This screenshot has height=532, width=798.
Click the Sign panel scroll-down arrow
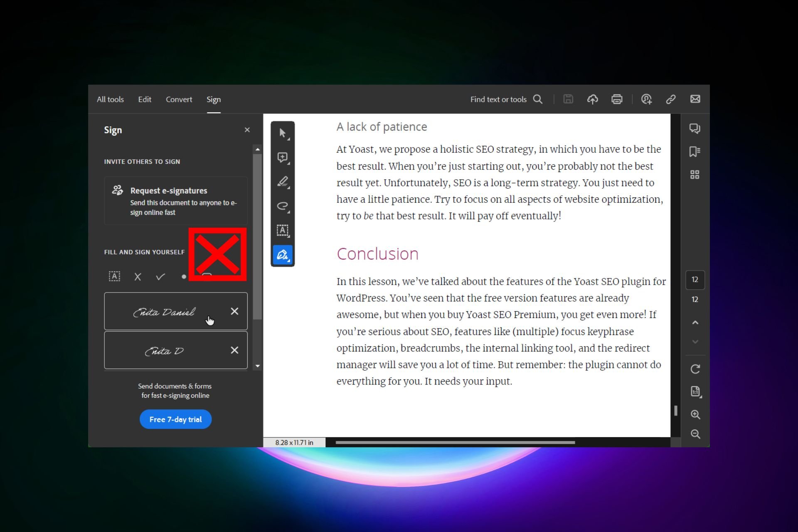[258, 366]
